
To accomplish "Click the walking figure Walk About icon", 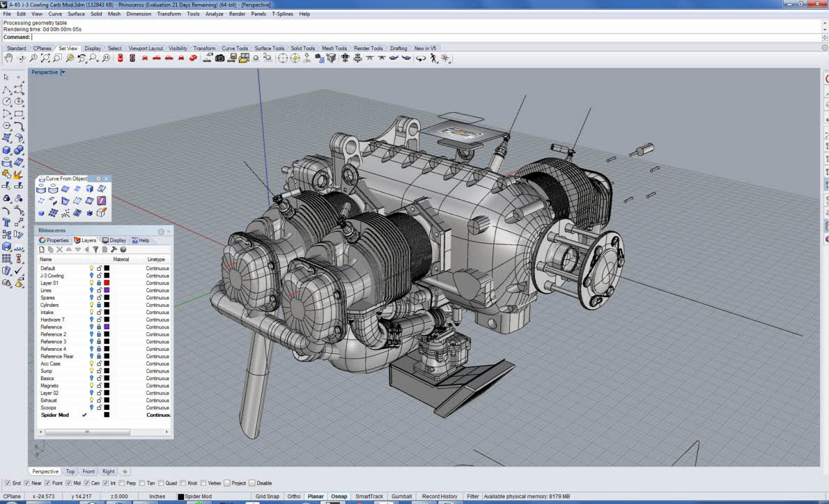I will coord(433,58).
